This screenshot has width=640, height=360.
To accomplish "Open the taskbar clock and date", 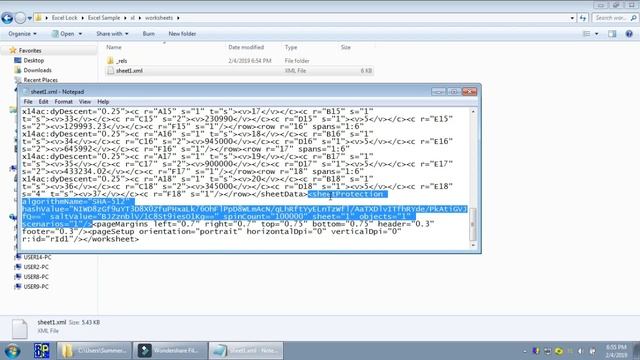I will (616, 351).
